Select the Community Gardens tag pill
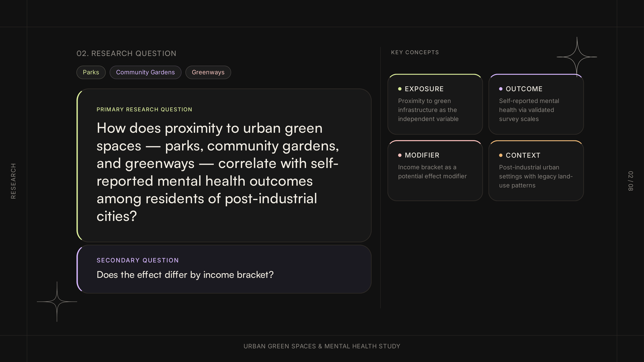The image size is (644, 362). (x=146, y=72)
